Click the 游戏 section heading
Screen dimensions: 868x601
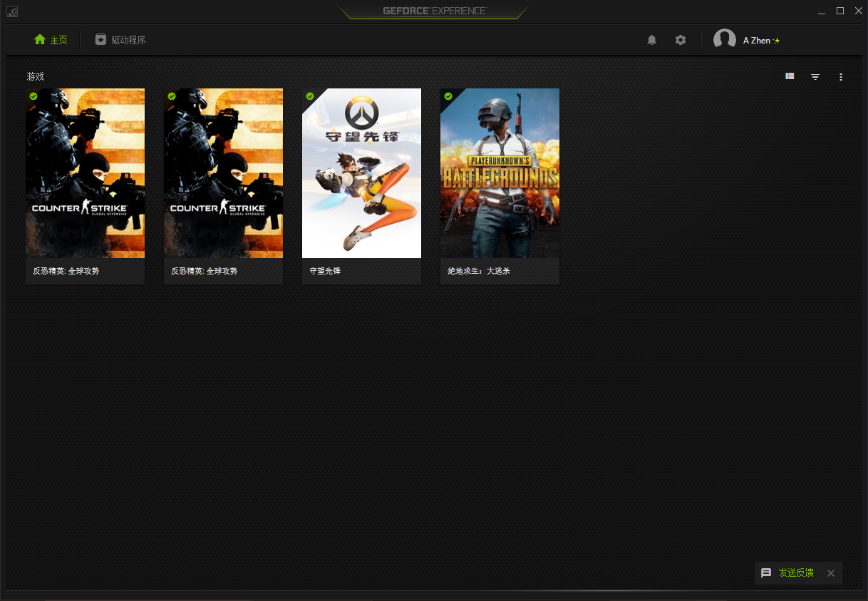(x=36, y=76)
